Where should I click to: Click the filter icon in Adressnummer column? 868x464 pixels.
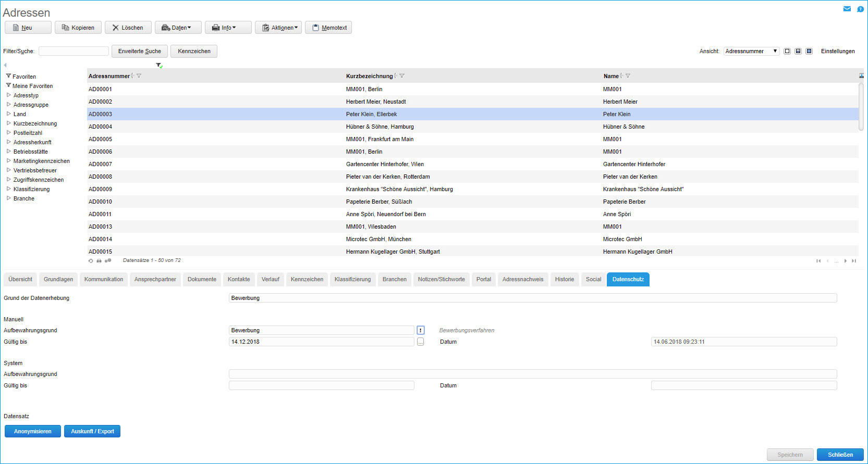(x=139, y=76)
